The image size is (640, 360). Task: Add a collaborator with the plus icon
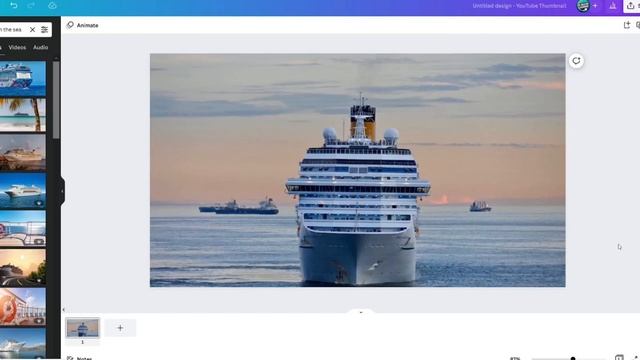[x=595, y=6]
